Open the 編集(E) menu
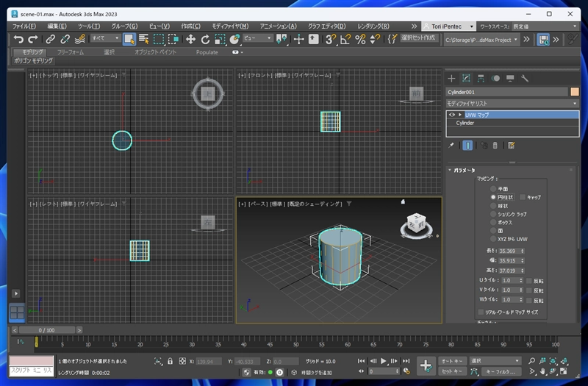The height and width of the screenshot is (386, 588). coord(57,26)
